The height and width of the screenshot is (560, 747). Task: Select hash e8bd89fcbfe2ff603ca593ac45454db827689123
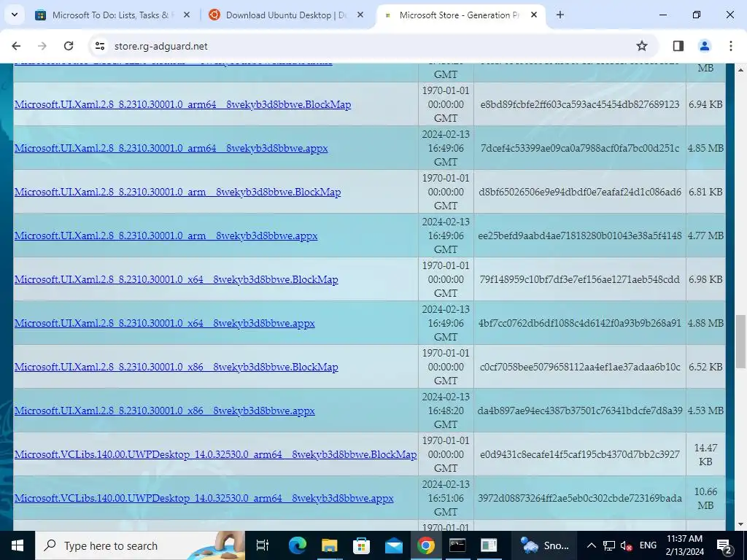580,104
